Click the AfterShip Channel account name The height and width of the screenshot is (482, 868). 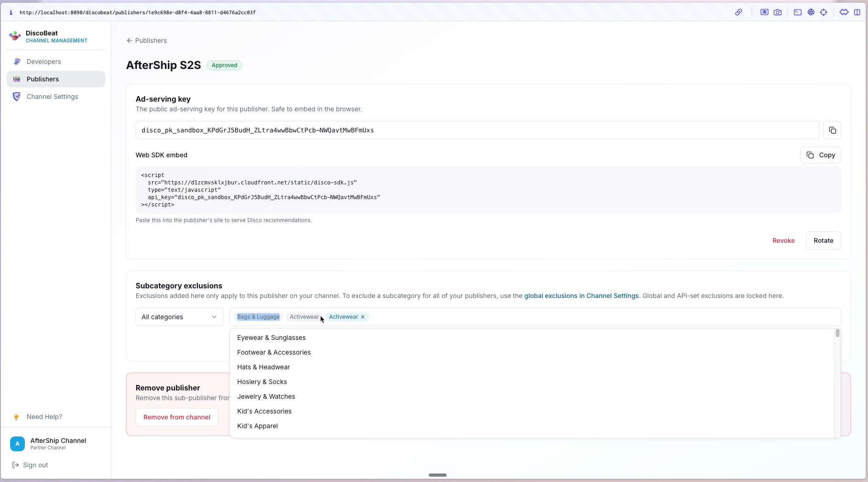click(x=58, y=441)
